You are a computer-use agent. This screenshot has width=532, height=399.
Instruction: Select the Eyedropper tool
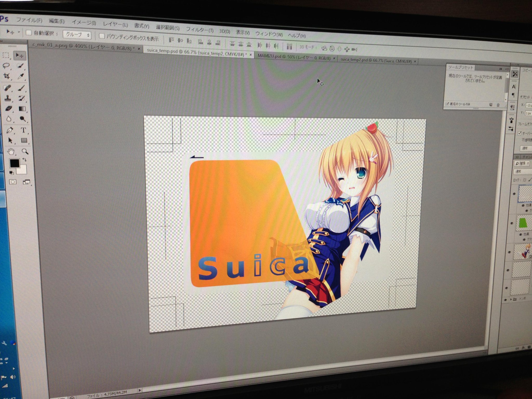(x=21, y=76)
